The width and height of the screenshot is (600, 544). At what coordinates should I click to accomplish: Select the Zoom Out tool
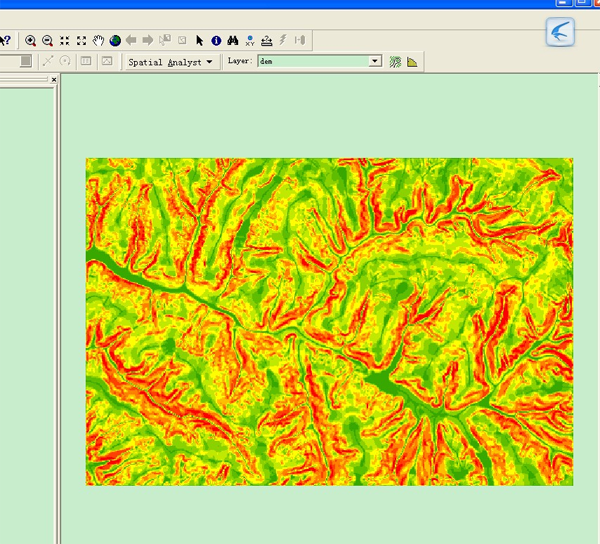tap(47, 41)
